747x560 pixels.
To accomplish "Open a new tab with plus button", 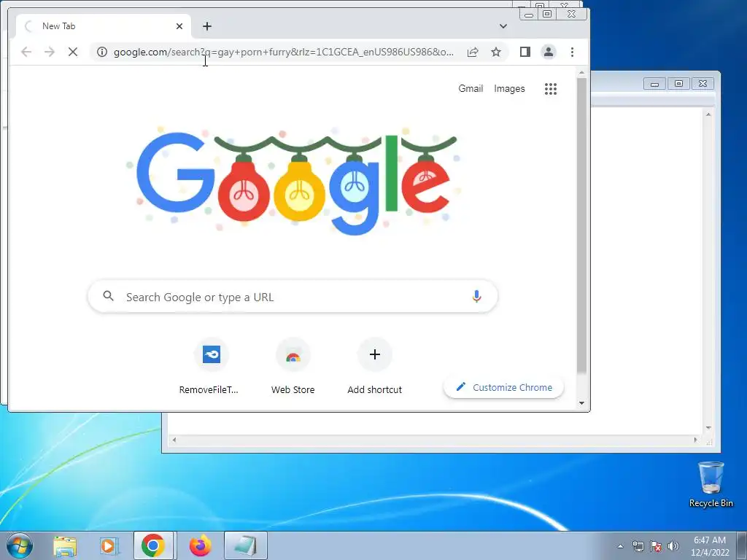I will pyautogui.click(x=206, y=26).
